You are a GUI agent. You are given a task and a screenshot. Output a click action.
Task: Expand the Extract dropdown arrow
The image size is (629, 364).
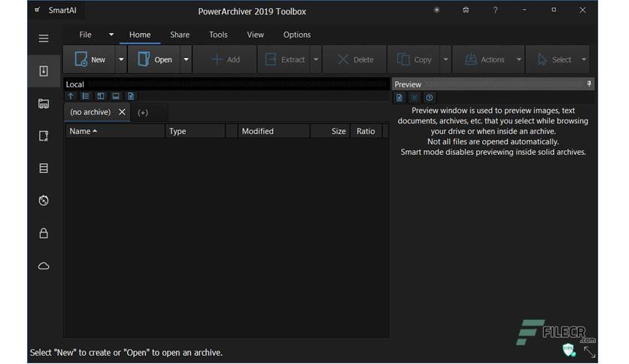point(316,59)
